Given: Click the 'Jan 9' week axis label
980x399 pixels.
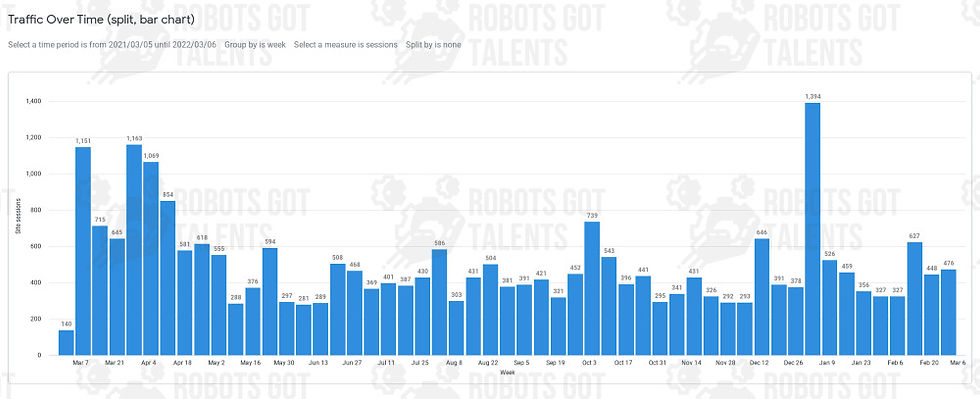Looking at the screenshot, I should point(827,363).
